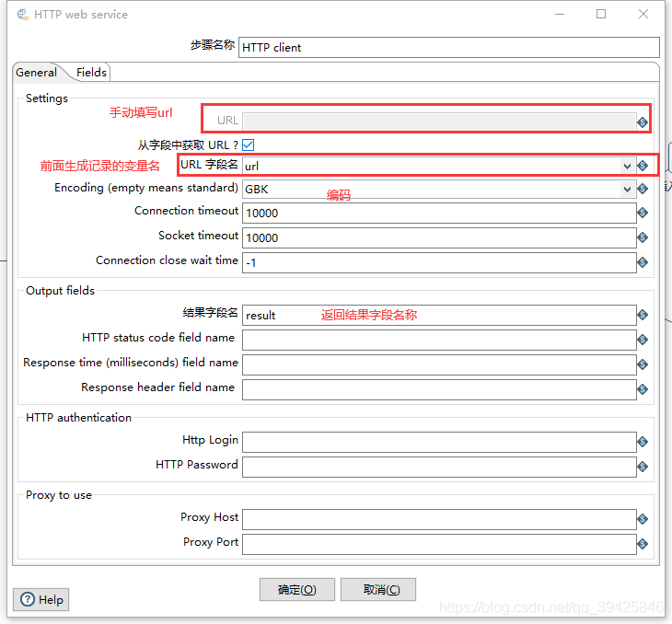Minimize the HTTP web service window

560,14
